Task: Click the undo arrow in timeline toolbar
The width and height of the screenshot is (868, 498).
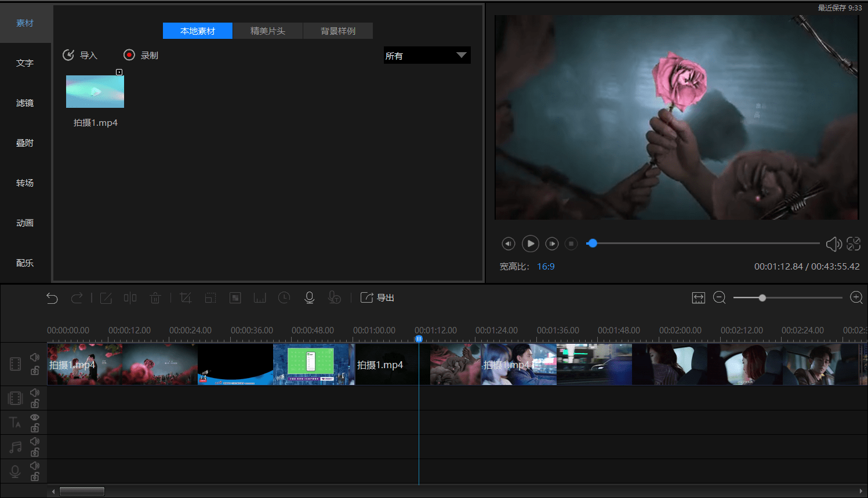Action: [52, 298]
